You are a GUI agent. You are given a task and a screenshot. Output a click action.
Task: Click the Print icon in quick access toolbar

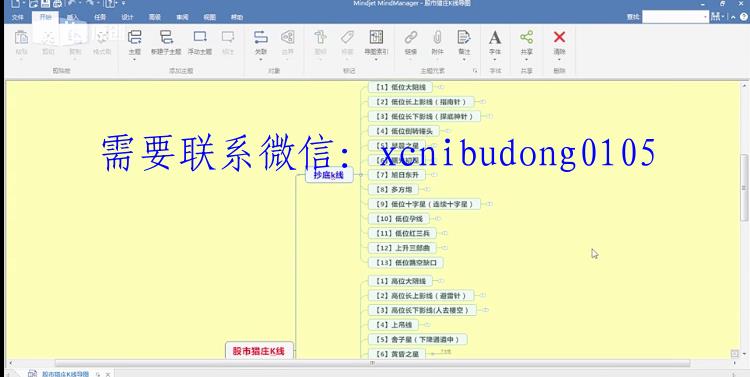[57, 4]
